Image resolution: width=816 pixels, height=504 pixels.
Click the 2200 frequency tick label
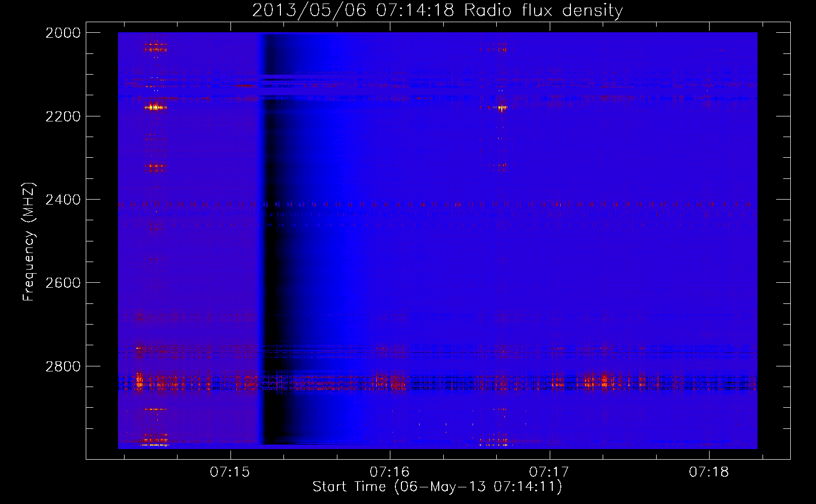tap(63, 116)
